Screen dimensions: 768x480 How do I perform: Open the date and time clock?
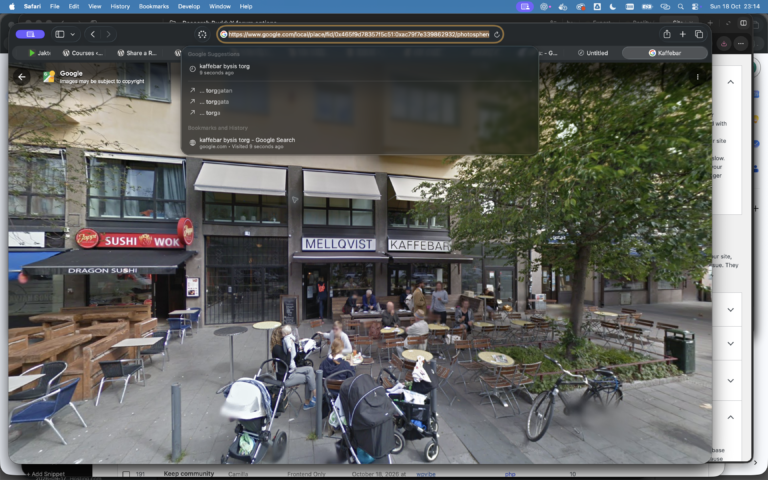(733, 6)
